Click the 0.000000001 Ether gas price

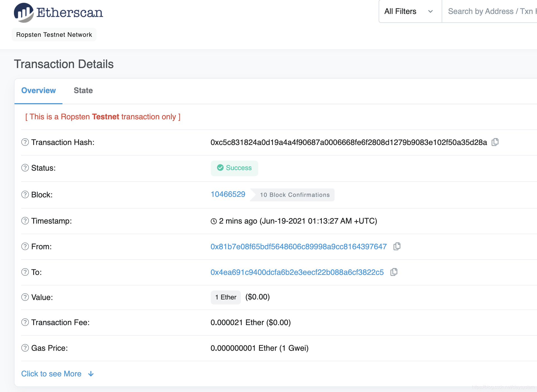(x=260, y=348)
